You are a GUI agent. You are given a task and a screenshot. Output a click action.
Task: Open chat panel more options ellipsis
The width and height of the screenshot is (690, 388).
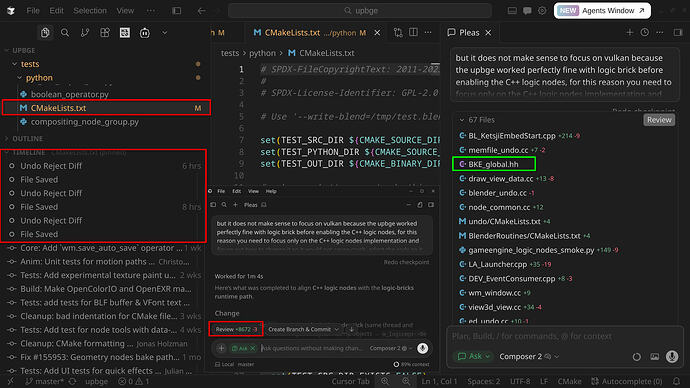click(x=660, y=33)
